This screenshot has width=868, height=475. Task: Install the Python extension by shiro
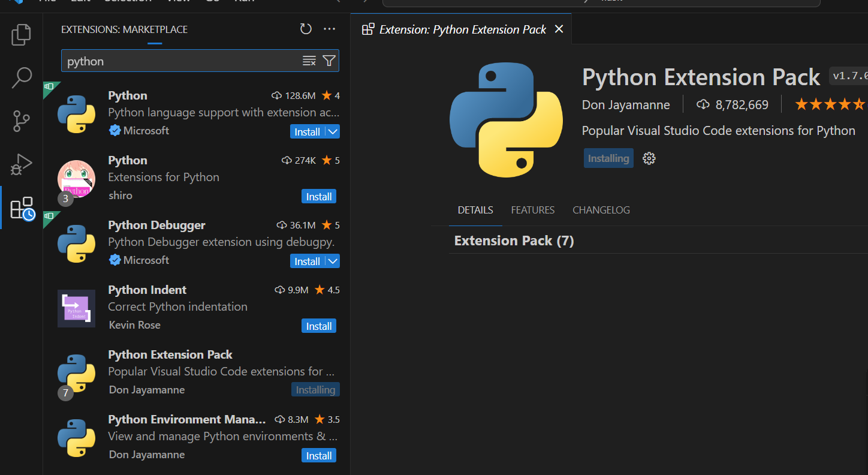click(319, 197)
